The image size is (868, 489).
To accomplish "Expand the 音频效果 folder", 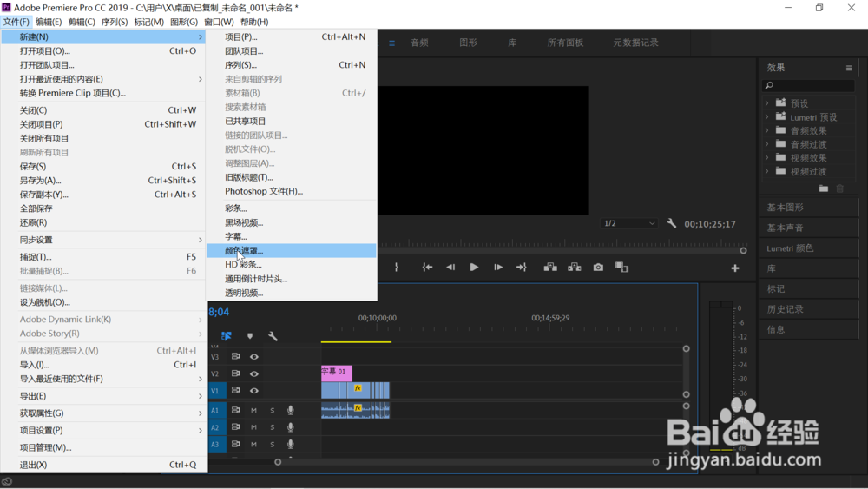I will pyautogui.click(x=766, y=130).
